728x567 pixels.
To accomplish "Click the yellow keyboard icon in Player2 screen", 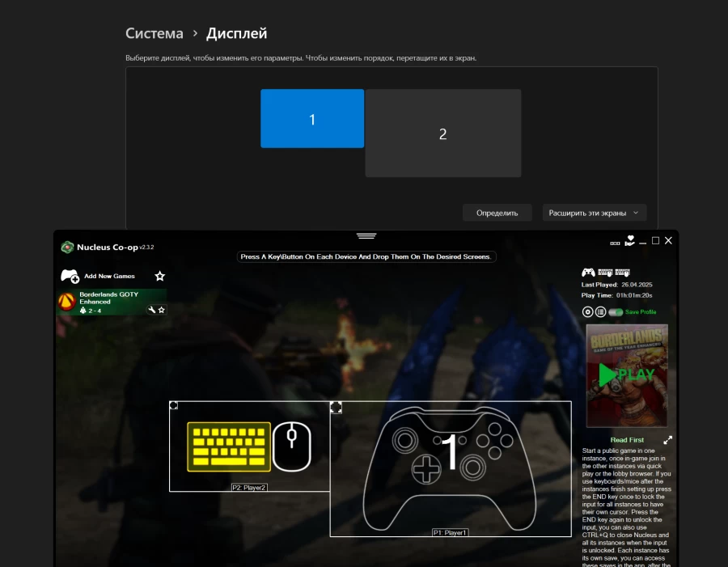I will click(x=229, y=446).
